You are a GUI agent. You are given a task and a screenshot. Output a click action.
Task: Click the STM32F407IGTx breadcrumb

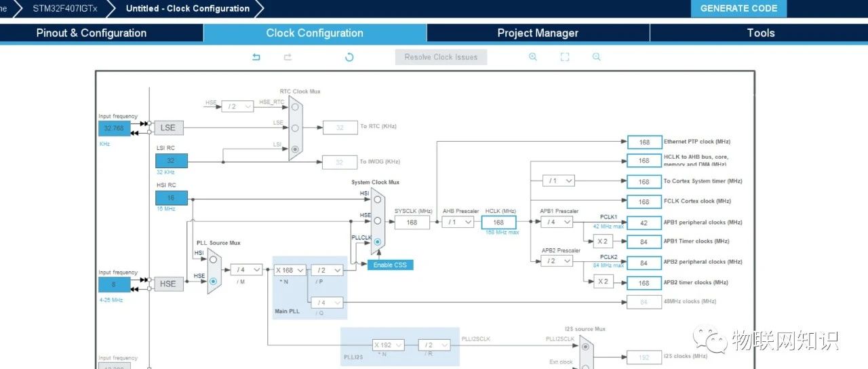coord(64,8)
